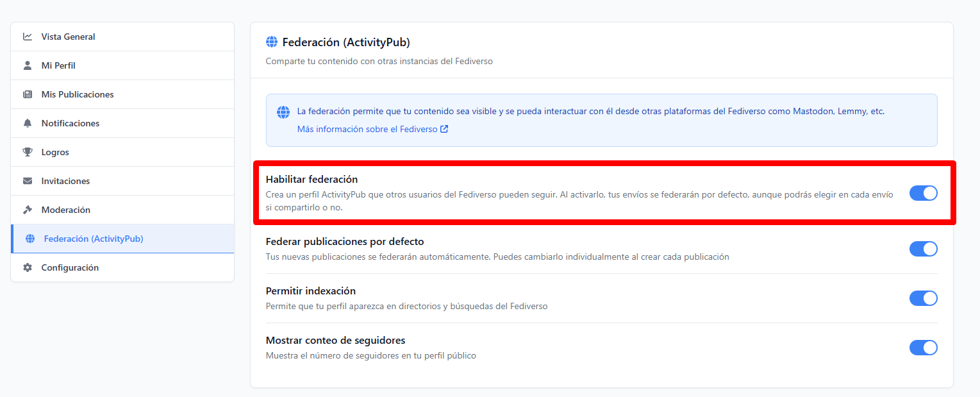Click the gavel icon beside Moderación
This screenshot has height=397, width=980.
[28, 210]
